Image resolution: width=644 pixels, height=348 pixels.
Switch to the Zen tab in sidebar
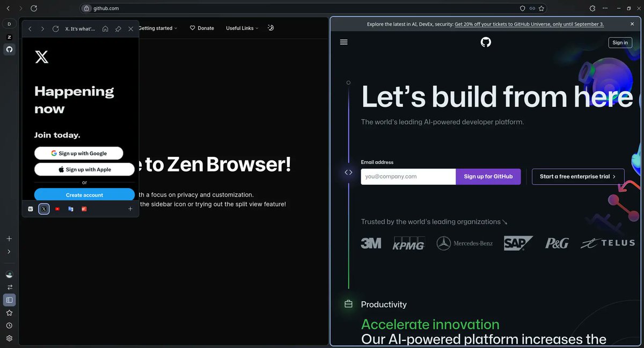(9, 37)
